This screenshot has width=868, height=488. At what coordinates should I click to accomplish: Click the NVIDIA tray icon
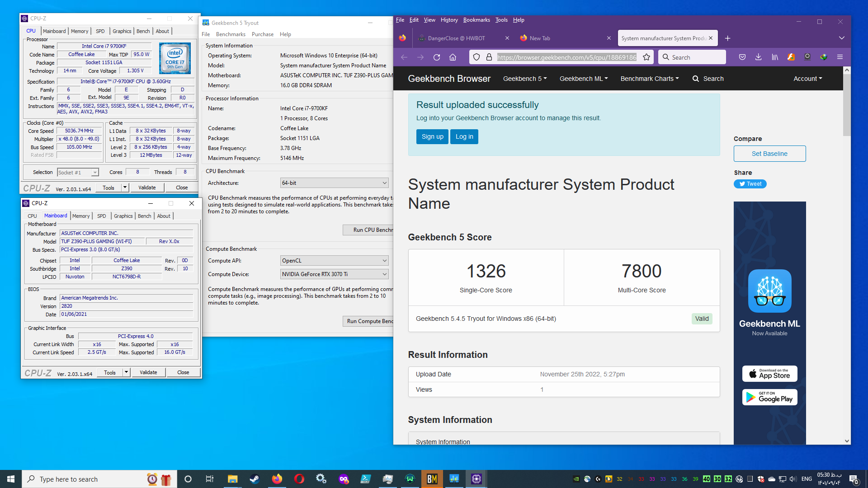(576, 479)
